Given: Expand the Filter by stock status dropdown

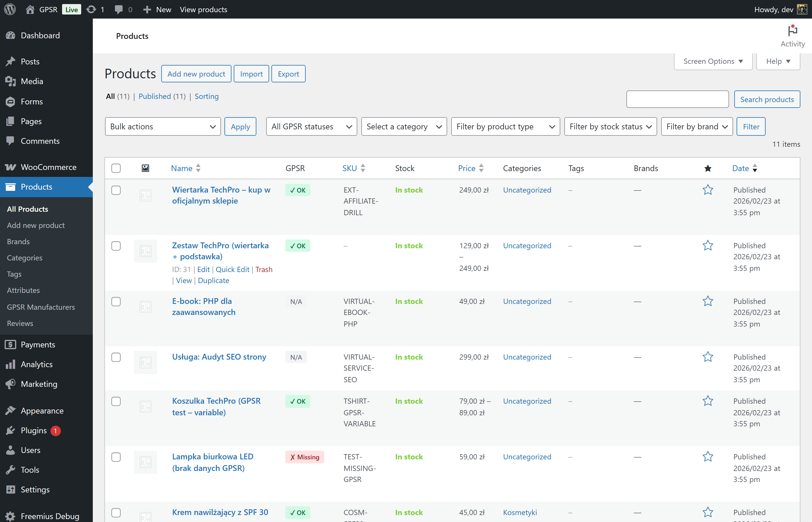Looking at the screenshot, I should 610,126.
